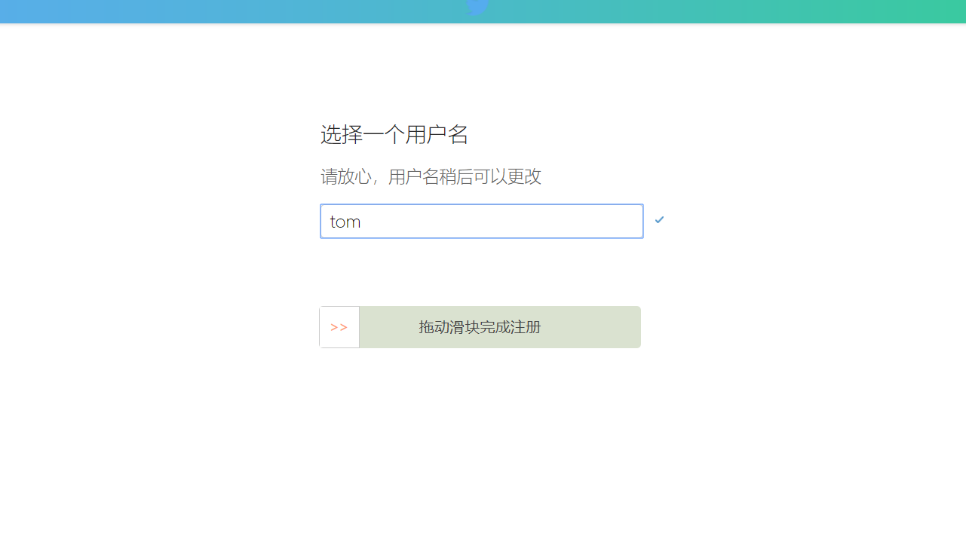The height and width of the screenshot is (560, 966).
Task: Click the orange >> arrows slider handle
Action: [339, 327]
